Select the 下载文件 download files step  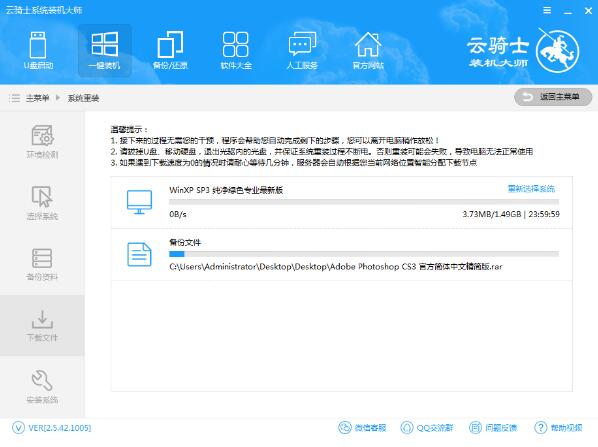coord(42,325)
